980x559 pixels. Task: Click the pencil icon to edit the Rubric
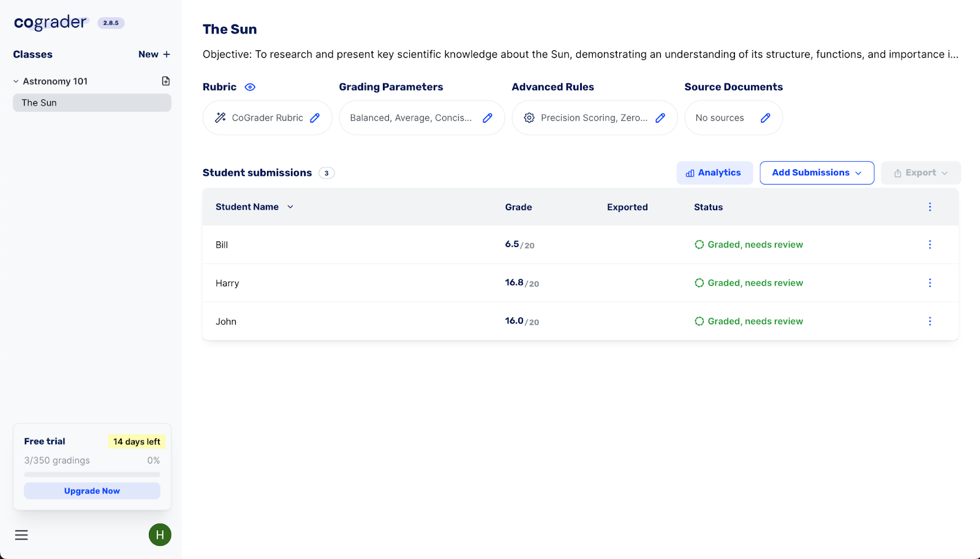[314, 117]
